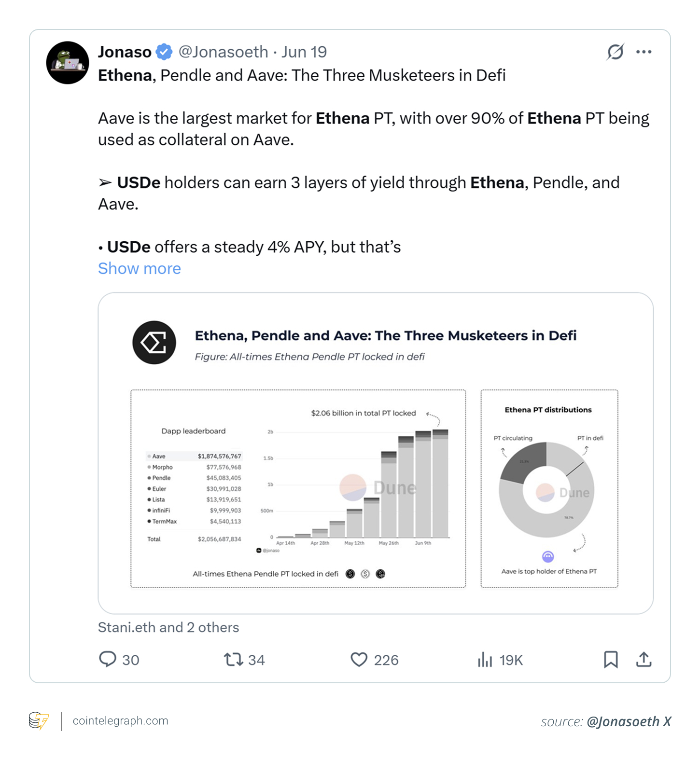
Task: Click the Grok slash-circle icon
Action: click(616, 52)
